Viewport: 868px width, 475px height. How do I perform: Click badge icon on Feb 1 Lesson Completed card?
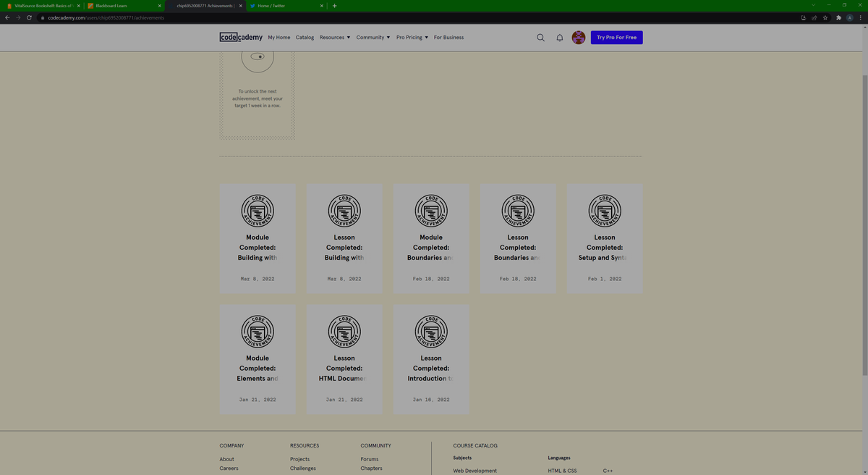click(605, 211)
